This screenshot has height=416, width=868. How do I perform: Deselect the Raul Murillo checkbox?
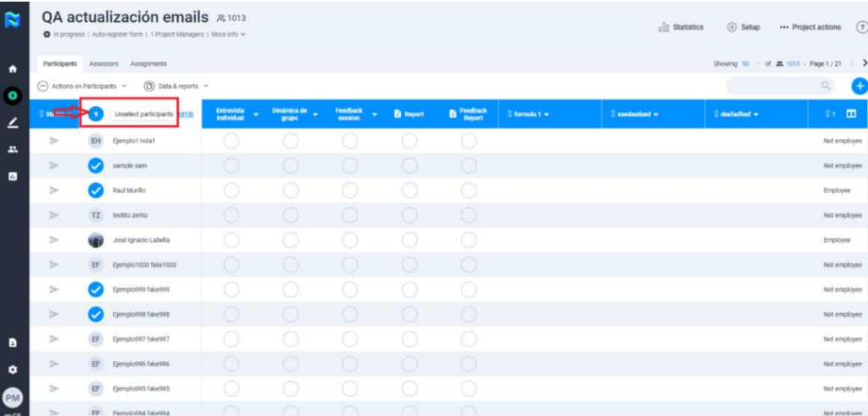pyautogui.click(x=97, y=191)
